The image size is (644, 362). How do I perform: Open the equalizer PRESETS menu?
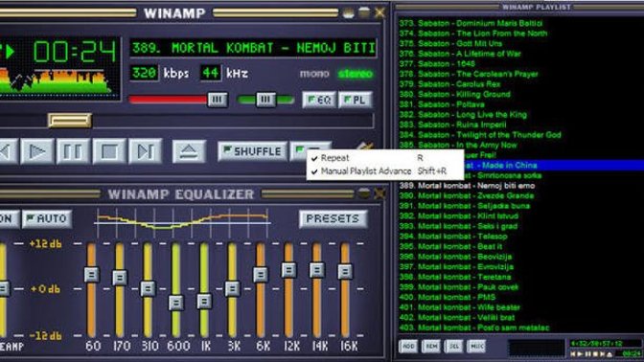(333, 218)
